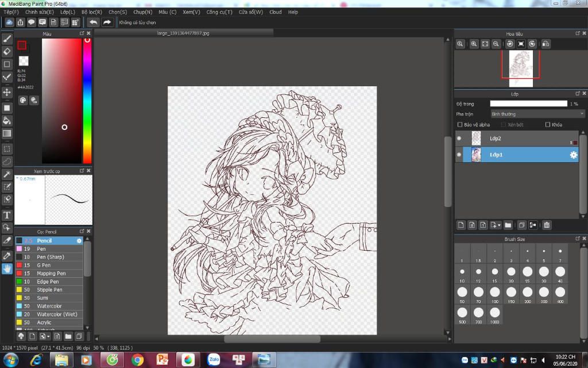This screenshot has width=588, height=368.
Task: Add a new layer folder
Action: (x=508, y=225)
